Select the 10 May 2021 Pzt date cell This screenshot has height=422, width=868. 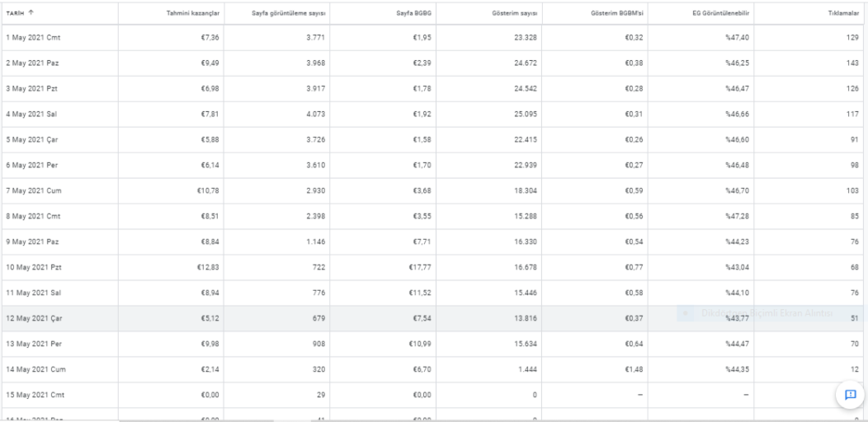(x=34, y=267)
